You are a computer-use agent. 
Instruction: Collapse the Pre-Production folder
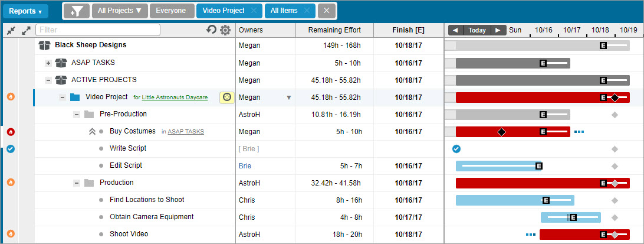click(x=77, y=114)
